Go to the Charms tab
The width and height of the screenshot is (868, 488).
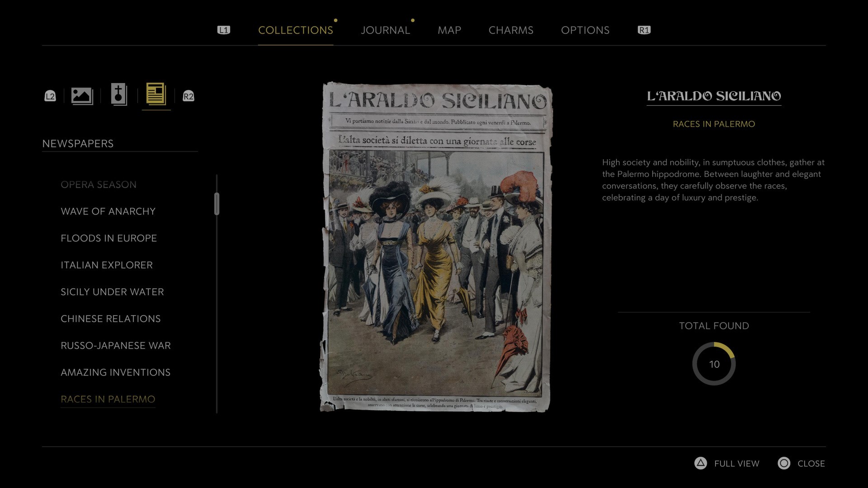[x=511, y=30]
